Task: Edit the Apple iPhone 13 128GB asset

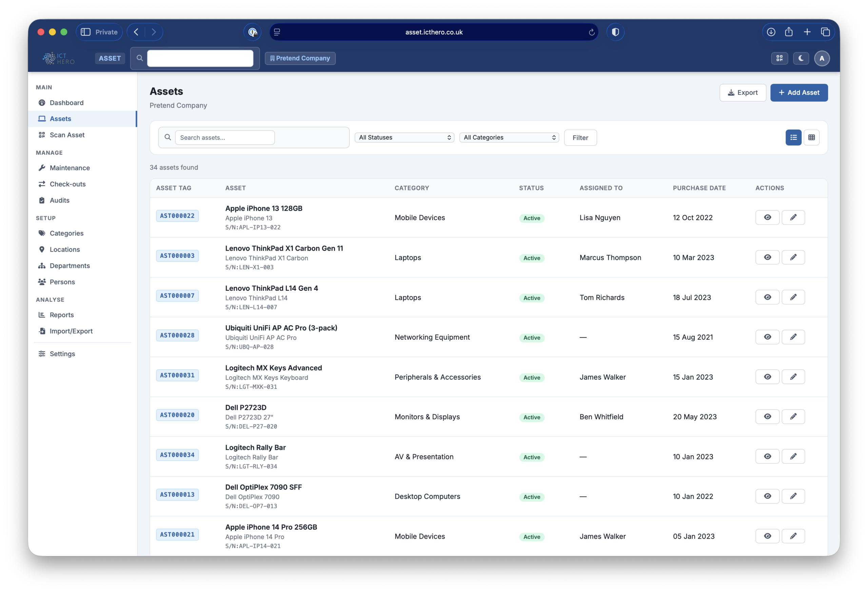Action: 793,217
